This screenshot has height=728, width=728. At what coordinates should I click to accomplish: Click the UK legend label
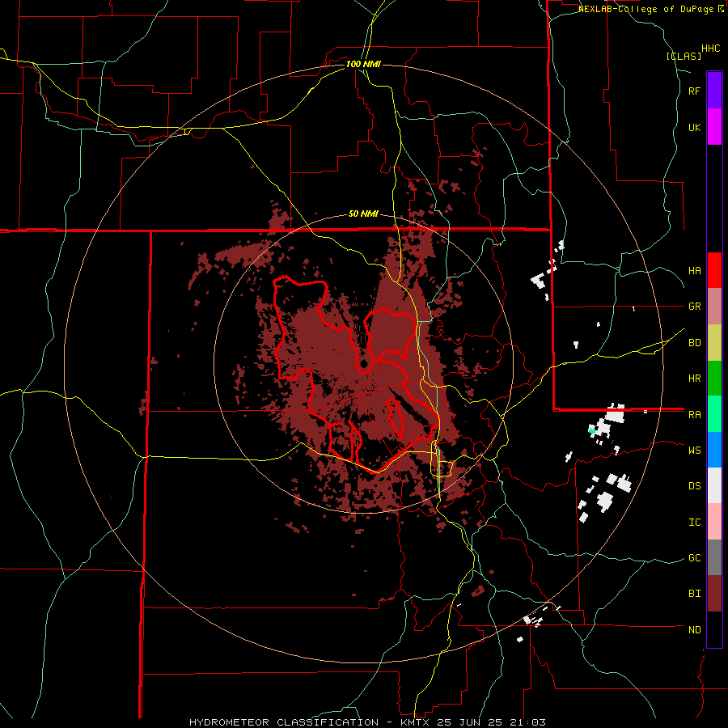694,127
